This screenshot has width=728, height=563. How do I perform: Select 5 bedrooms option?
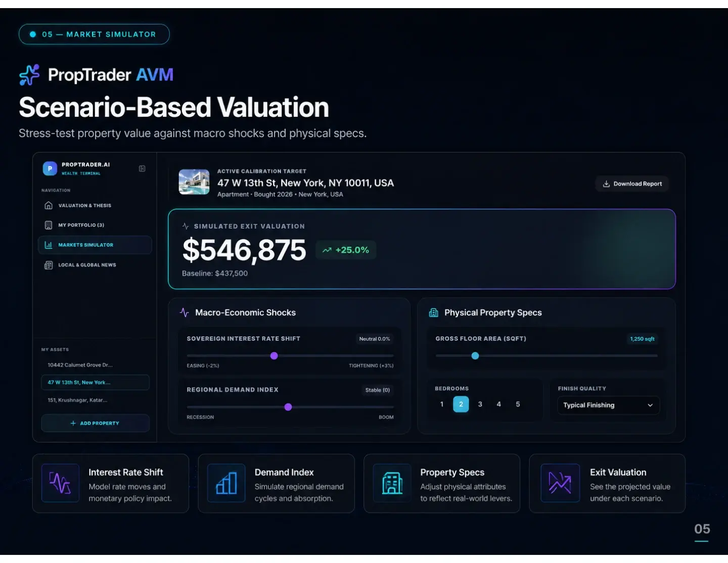(x=518, y=404)
